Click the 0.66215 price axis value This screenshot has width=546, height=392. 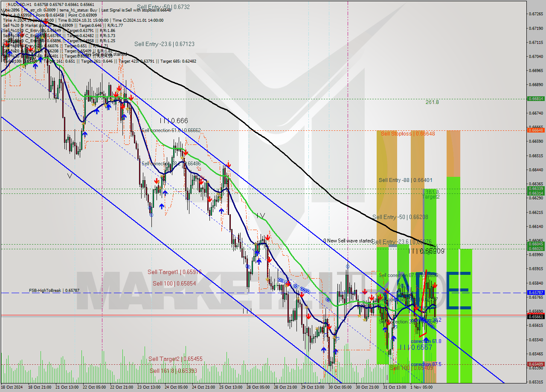535,212
